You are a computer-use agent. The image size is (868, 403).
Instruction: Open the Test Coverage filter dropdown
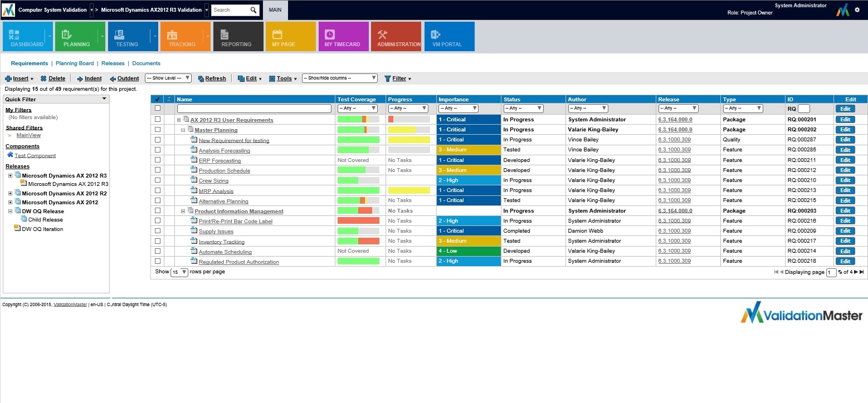click(358, 109)
